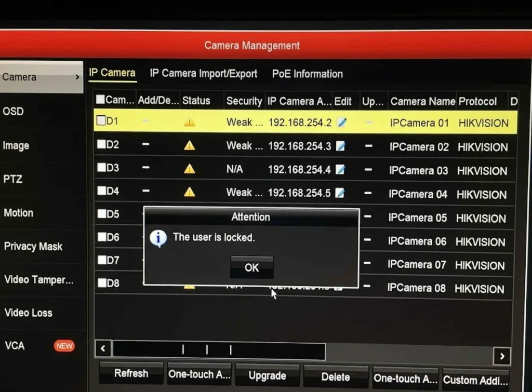Click the Status column header
532x392 pixels.
[x=196, y=100]
